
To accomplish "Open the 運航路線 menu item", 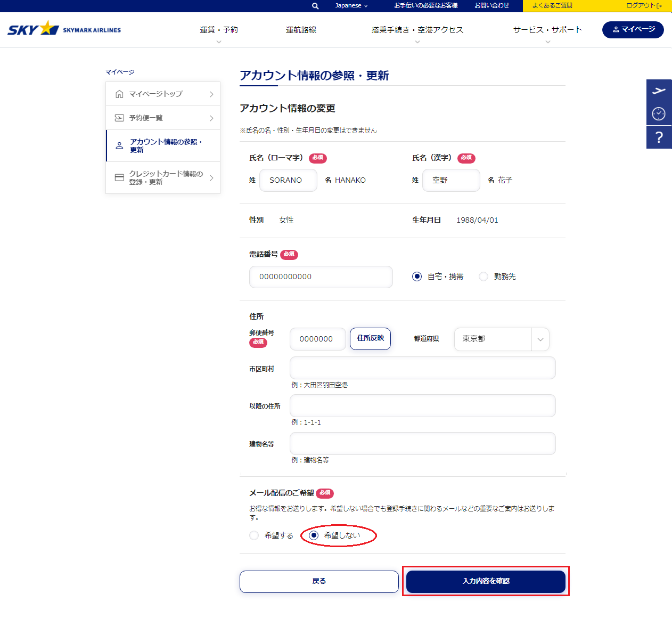I will (x=301, y=30).
